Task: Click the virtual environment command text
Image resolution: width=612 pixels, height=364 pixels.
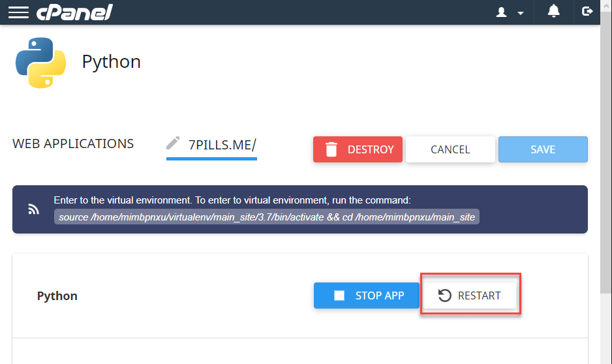Action: click(267, 217)
